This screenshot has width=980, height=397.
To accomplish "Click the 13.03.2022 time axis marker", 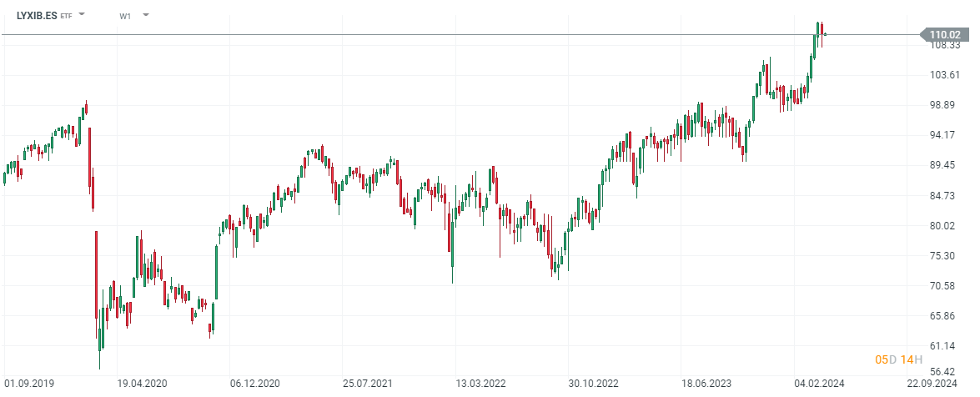I will tap(481, 384).
